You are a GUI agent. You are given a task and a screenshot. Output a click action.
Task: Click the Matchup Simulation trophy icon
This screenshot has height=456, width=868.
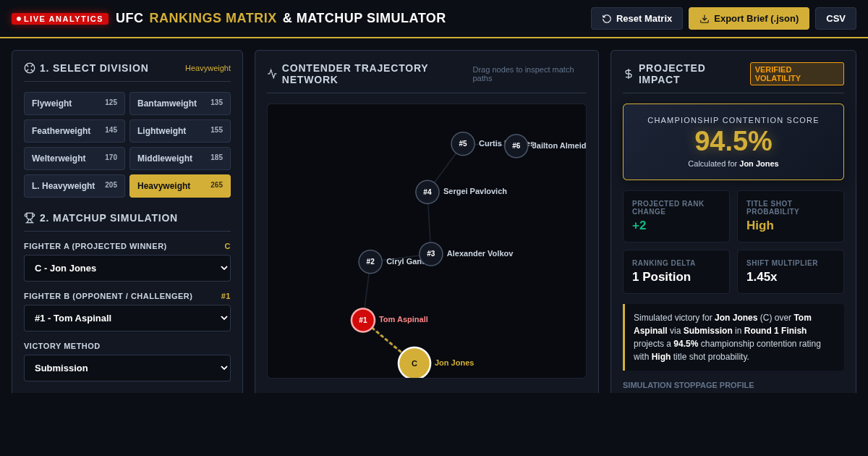pos(30,218)
